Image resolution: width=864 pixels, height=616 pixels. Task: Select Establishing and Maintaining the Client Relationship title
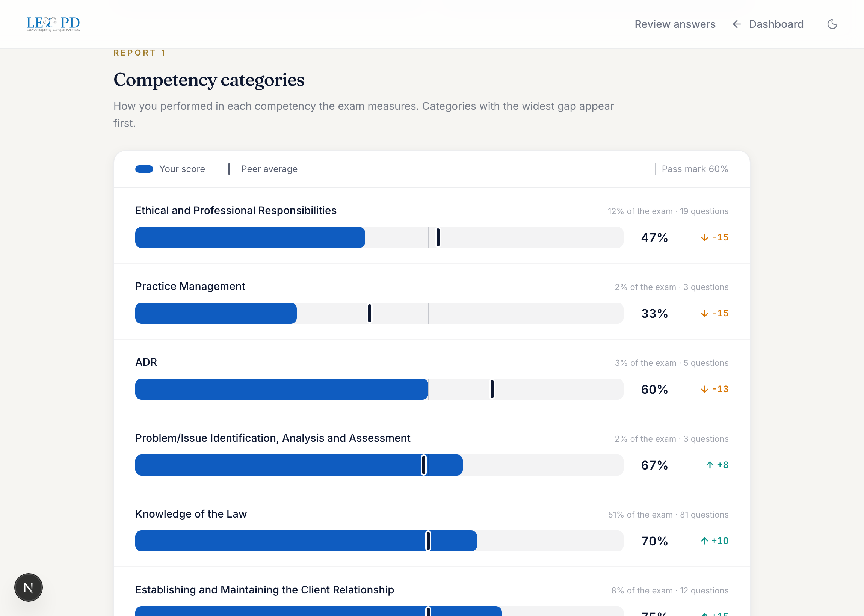point(264,590)
